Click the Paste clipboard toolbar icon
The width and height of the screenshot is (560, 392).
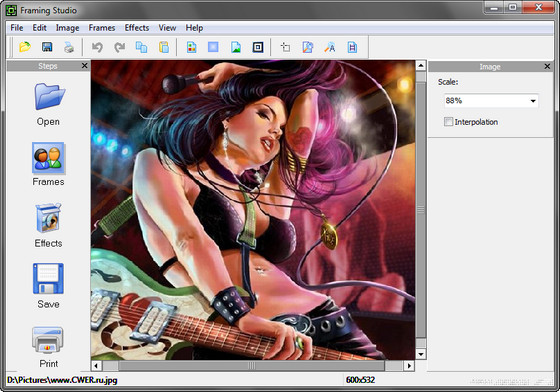164,47
